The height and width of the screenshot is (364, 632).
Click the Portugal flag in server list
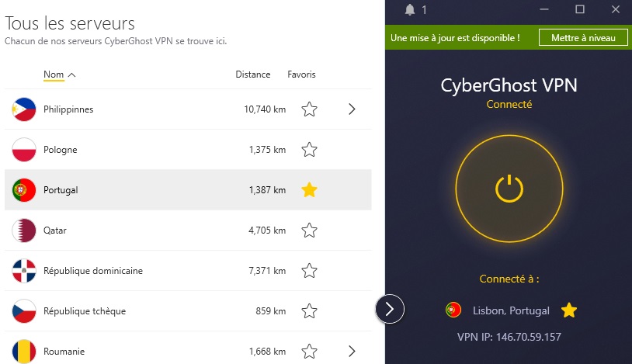point(24,190)
